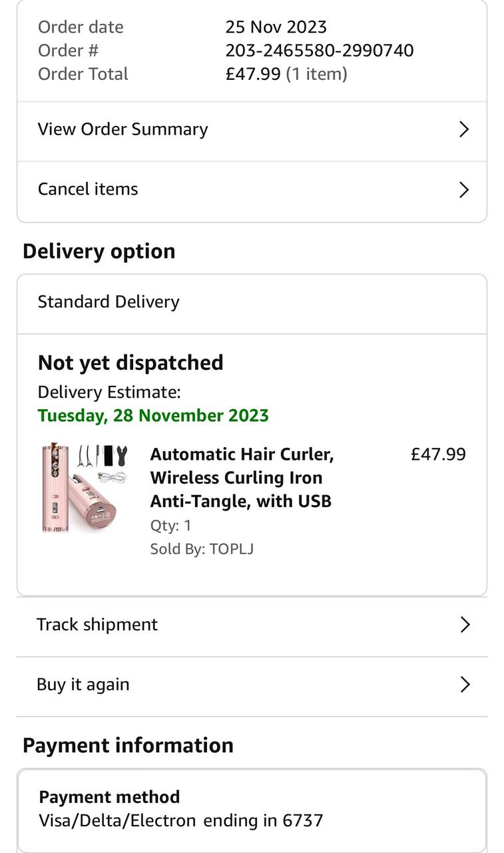Click the chevron beside View Order Summary
The height and width of the screenshot is (853, 504).
464,129
